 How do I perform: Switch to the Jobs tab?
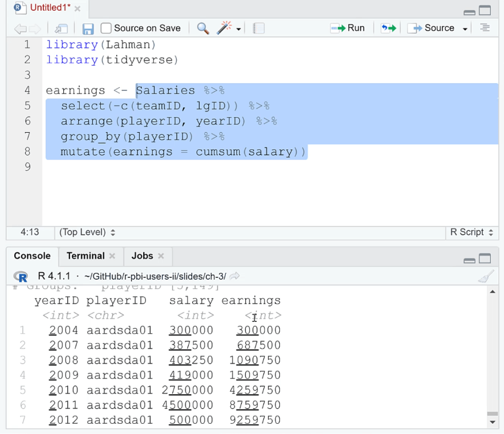[142, 256]
